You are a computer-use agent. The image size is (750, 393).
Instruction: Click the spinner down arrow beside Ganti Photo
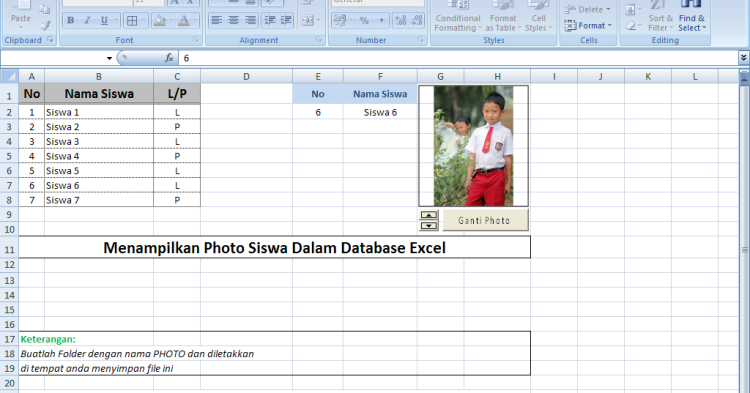coord(429,226)
